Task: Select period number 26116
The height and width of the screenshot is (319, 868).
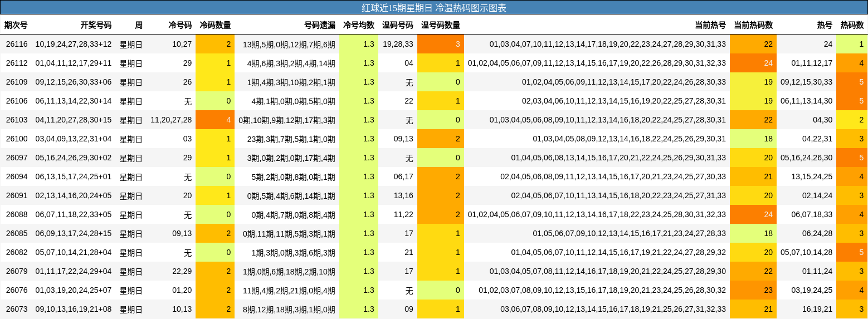Action: (x=17, y=44)
